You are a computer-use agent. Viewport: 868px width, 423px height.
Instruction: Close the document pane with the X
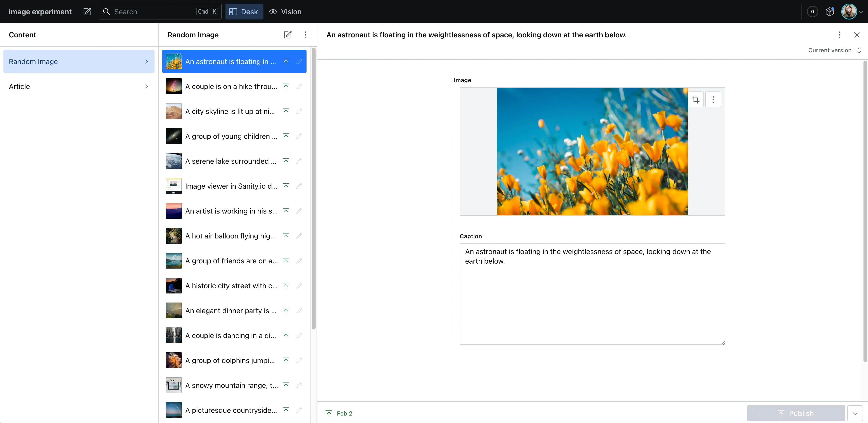(x=857, y=35)
